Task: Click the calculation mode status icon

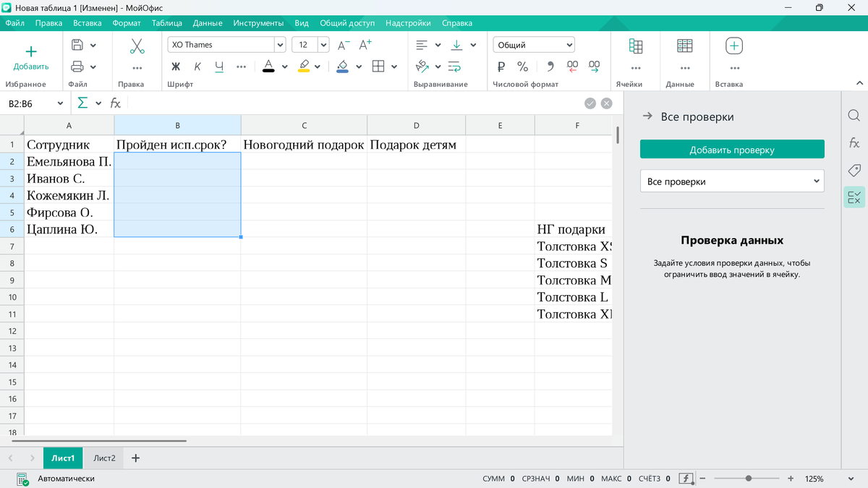Action: click(x=22, y=479)
